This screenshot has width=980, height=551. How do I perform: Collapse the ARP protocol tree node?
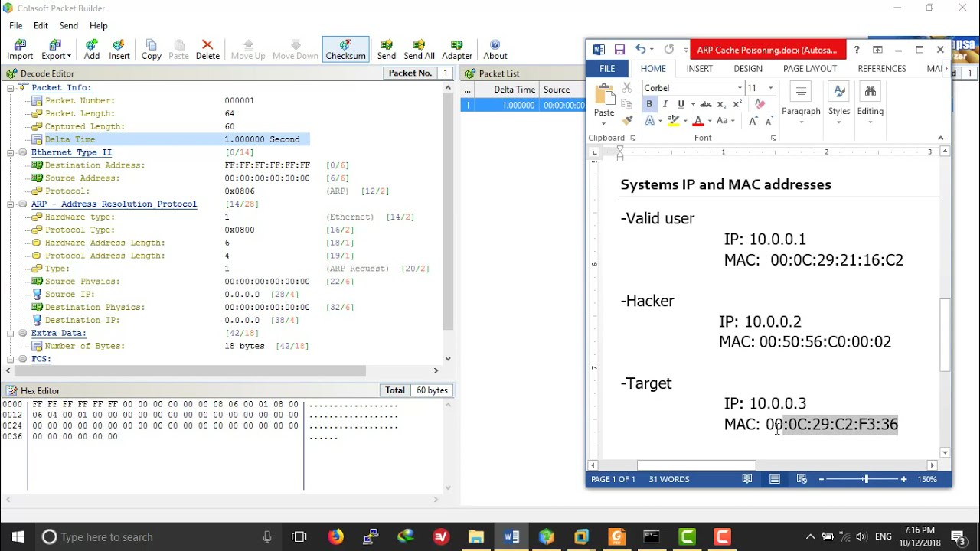[11, 204]
